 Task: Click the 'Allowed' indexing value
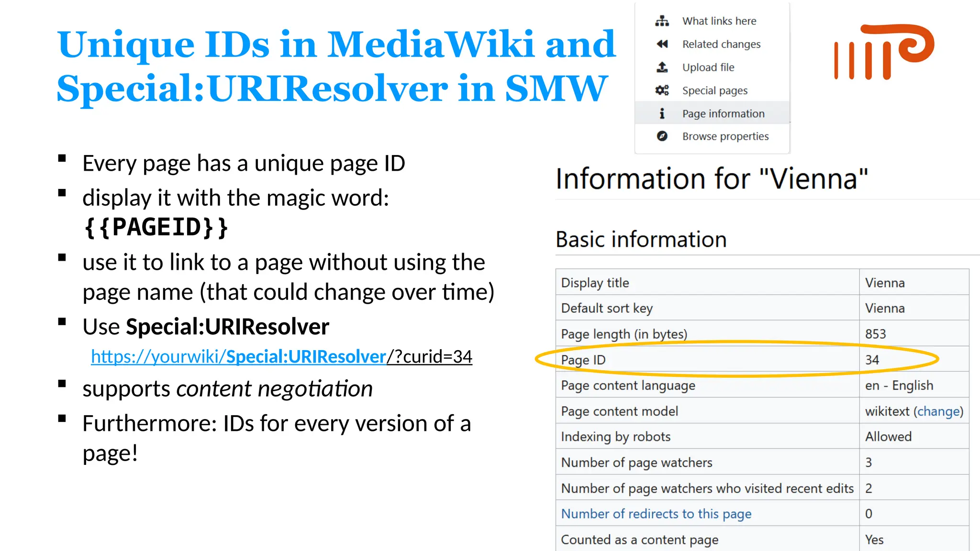(888, 437)
